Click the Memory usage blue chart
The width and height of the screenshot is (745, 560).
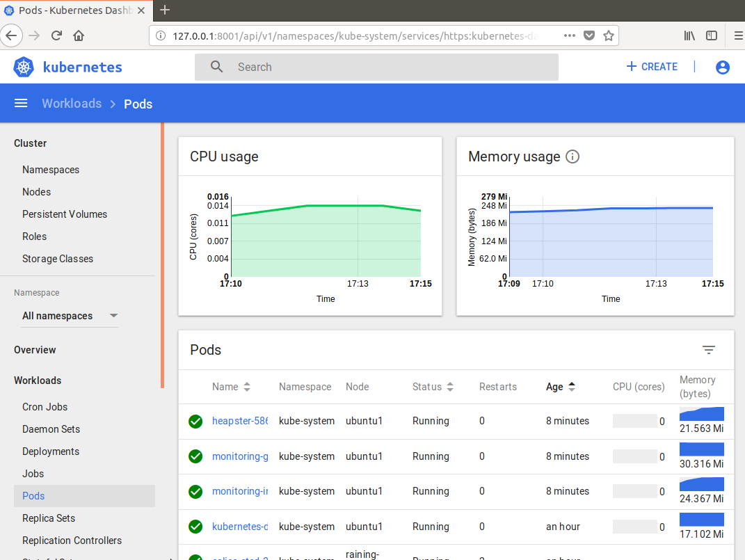tap(611, 242)
